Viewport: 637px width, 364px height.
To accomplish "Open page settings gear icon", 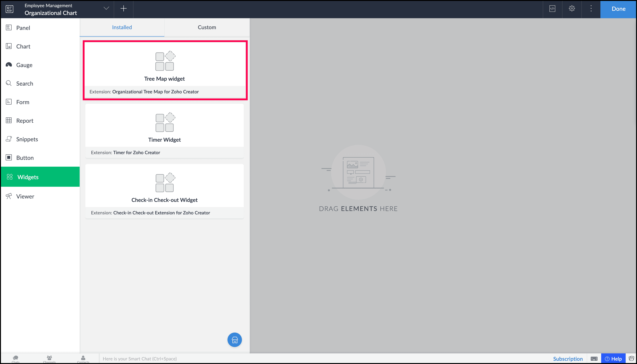I will (x=572, y=9).
